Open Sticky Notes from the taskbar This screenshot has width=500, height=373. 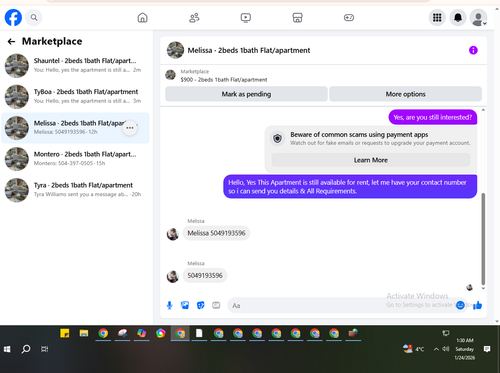[x=65, y=333]
